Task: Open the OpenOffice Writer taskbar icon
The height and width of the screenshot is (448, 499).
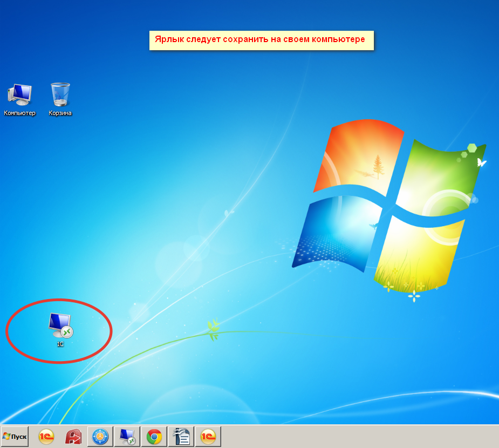Action: pyautogui.click(x=181, y=437)
